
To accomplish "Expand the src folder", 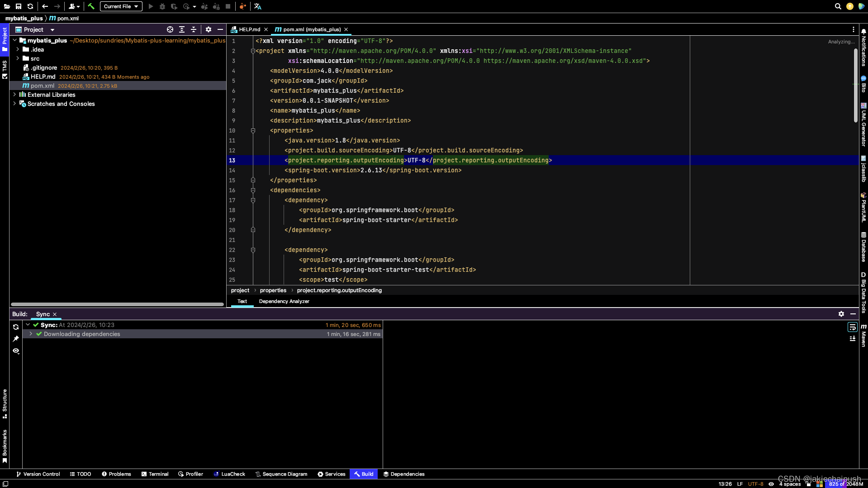I will click(18, 58).
